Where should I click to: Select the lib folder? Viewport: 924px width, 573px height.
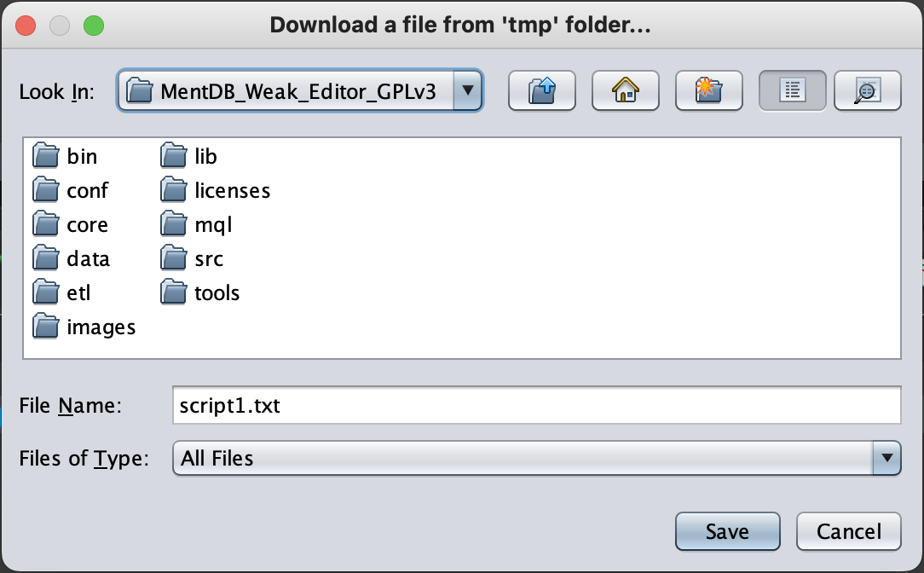point(205,157)
